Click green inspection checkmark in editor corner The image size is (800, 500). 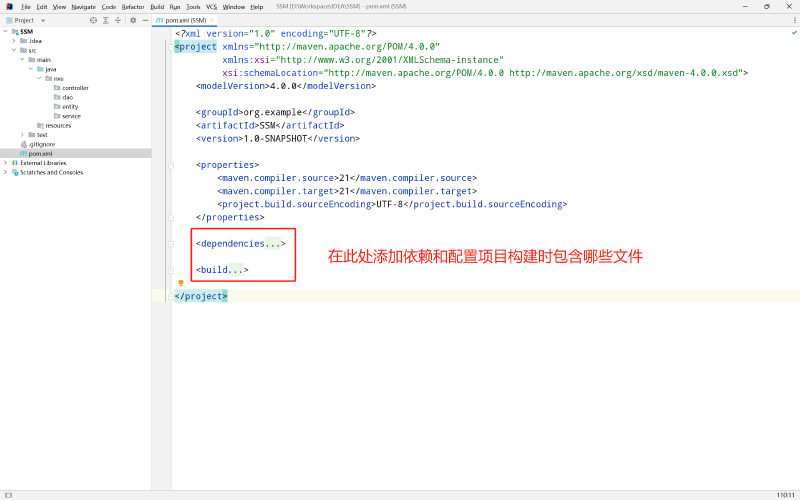coord(794,33)
